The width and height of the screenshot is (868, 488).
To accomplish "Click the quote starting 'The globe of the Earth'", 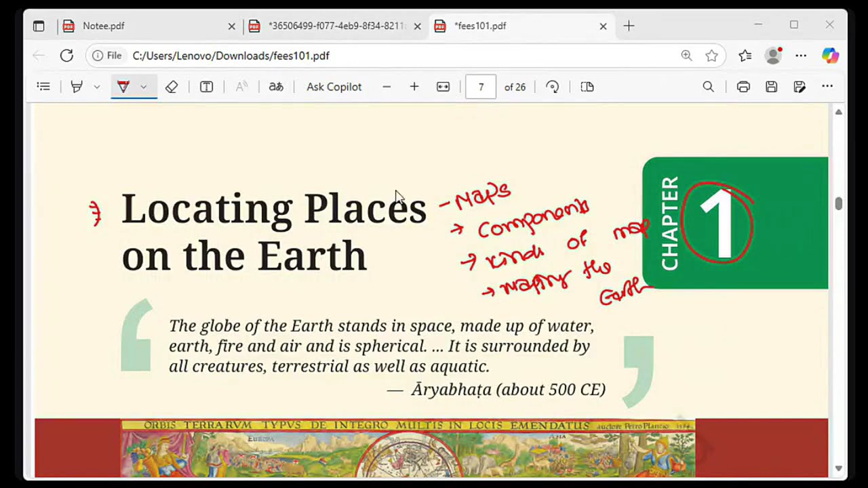I will click(381, 346).
